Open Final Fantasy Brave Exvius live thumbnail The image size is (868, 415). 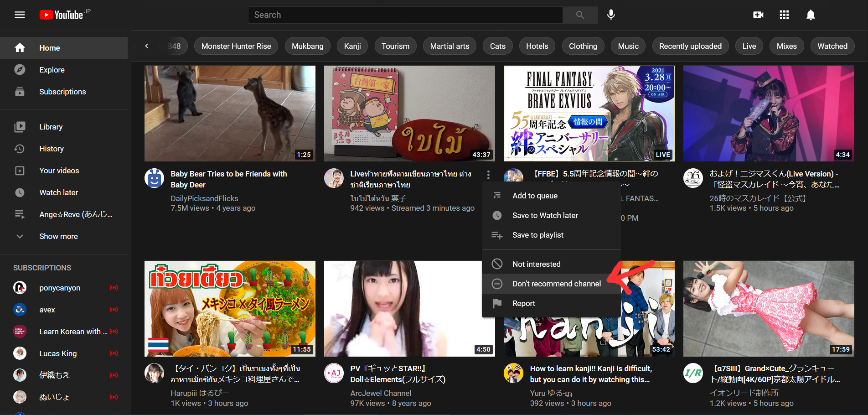point(589,114)
